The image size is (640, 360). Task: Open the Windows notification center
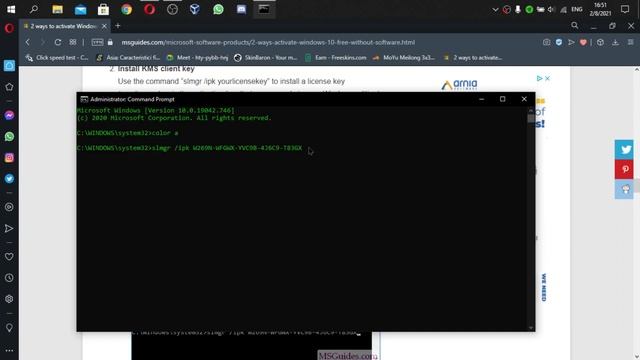[624, 9]
